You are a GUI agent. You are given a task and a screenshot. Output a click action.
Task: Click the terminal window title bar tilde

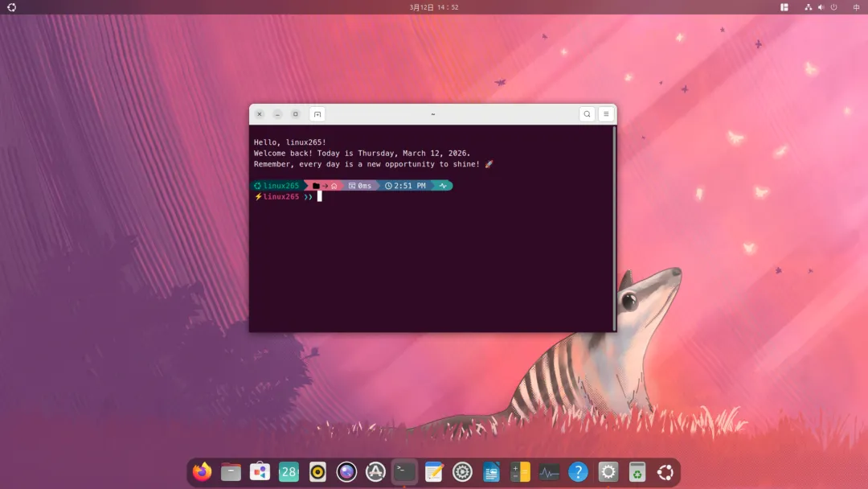tap(433, 114)
